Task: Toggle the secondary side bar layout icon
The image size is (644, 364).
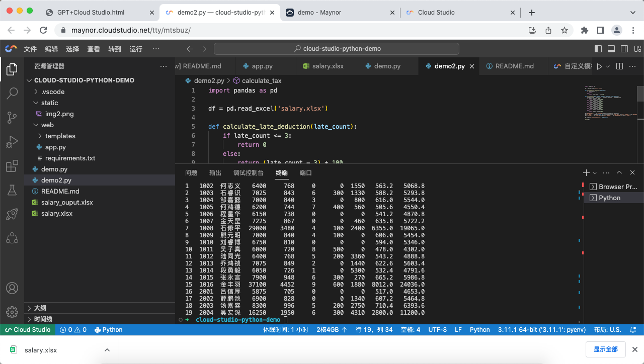Action: [624, 49]
